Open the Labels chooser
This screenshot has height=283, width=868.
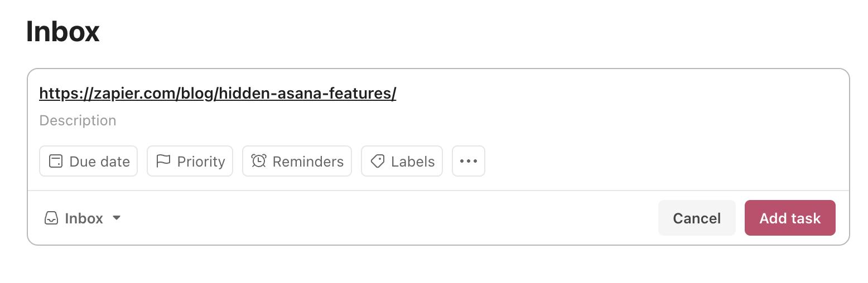[x=402, y=161]
